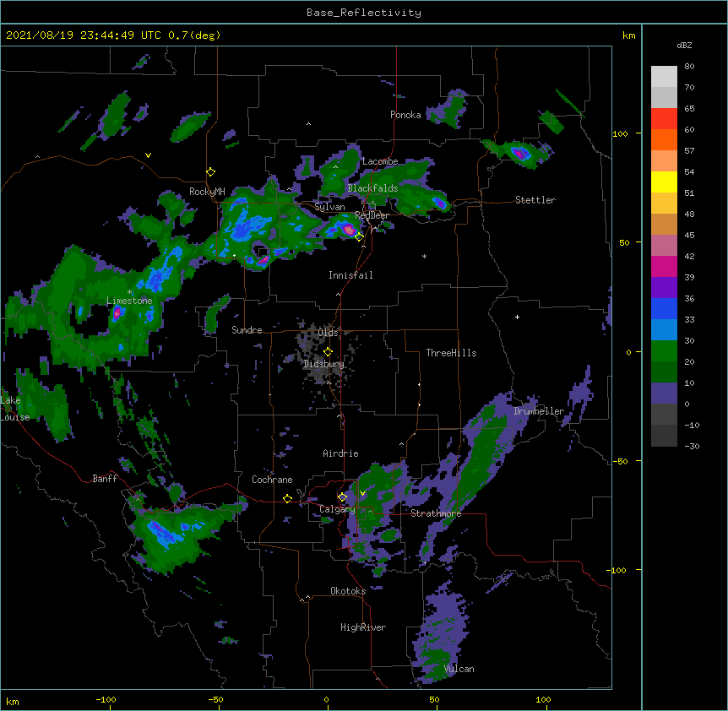
Task: Click the km label at top right
Action: point(629,35)
